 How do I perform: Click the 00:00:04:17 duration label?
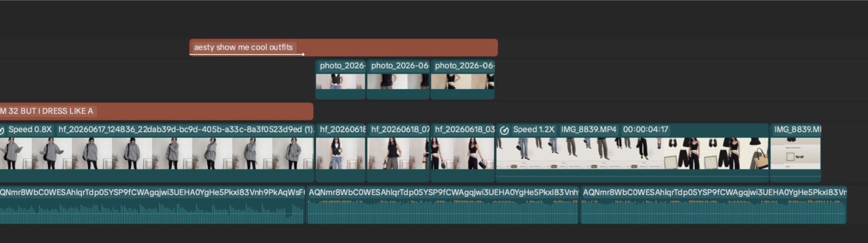click(645, 129)
